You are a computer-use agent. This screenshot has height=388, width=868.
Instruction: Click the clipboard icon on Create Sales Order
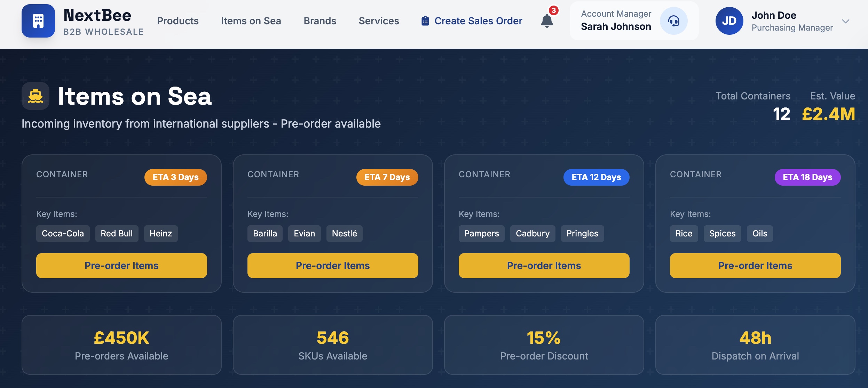425,21
